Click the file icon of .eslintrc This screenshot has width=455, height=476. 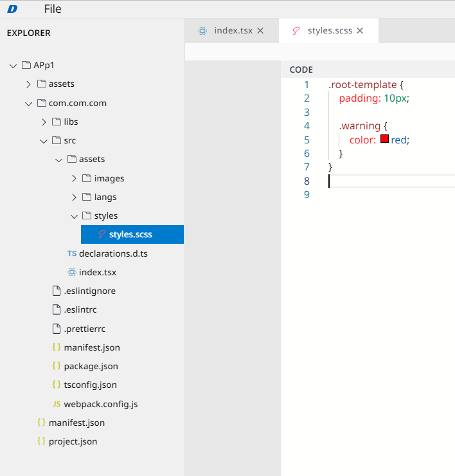pyautogui.click(x=57, y=309)
